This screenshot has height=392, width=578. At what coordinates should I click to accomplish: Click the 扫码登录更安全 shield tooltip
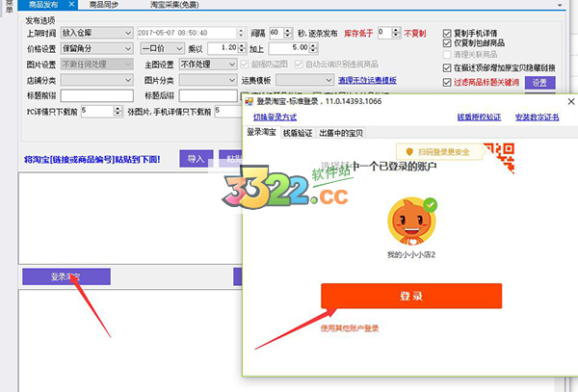438,152
